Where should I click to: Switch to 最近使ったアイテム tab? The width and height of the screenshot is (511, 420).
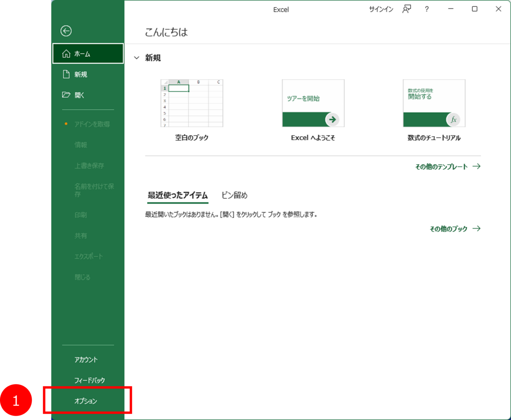178,195
